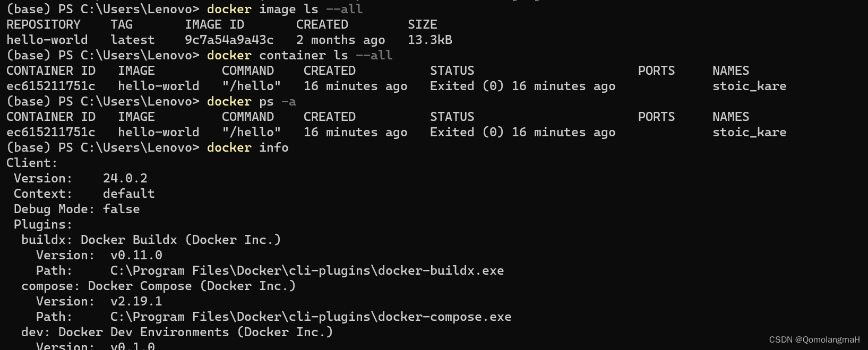Select image ID 9c7a54a9a43c
The height and width of the screenshot is (350, 868).
(229, 40)
